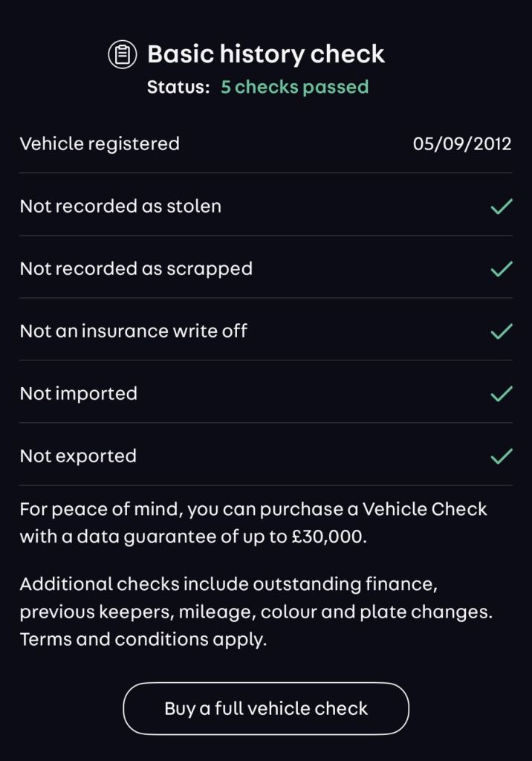Click the Status: label

(x=178, y=87)
